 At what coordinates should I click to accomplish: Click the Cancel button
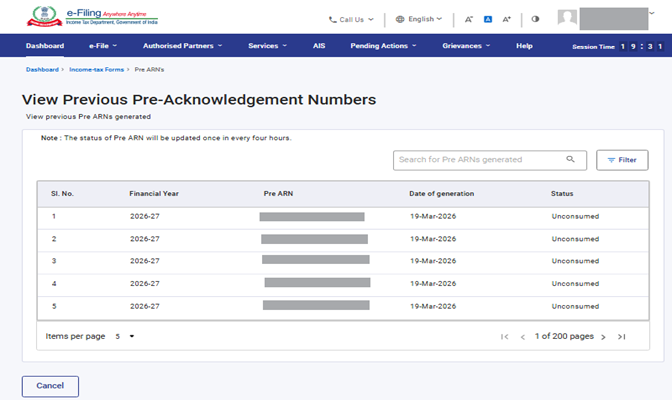50,386
